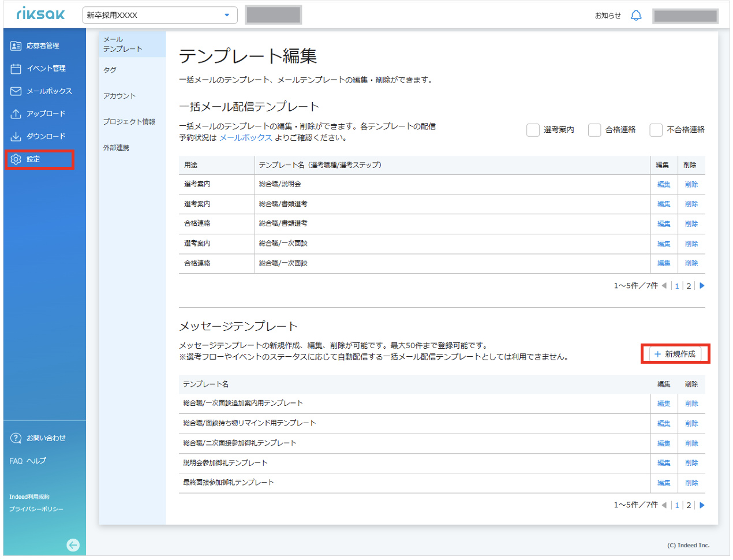This screenshot has width=733, height=560.
Task: Edit 総合職/二次面接参加御礼テンプレート
Action: coord(664,443)
